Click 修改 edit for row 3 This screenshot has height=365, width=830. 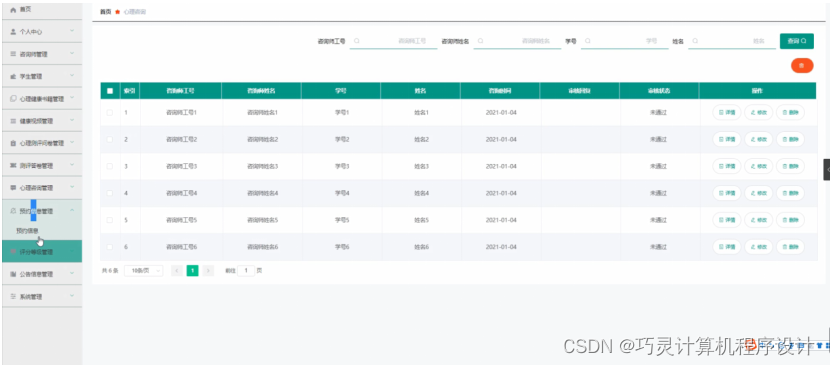pos(759,166)
